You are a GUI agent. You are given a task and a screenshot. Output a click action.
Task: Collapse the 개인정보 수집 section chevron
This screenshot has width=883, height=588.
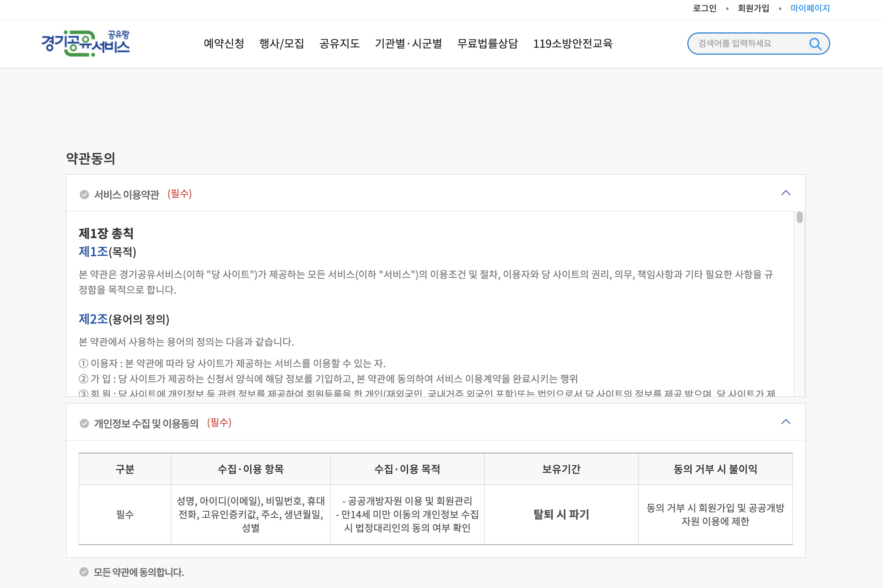pos(786,422)
